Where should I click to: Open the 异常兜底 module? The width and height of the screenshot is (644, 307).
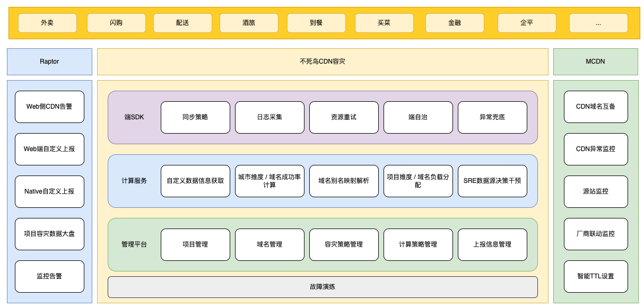coord(492,117)
